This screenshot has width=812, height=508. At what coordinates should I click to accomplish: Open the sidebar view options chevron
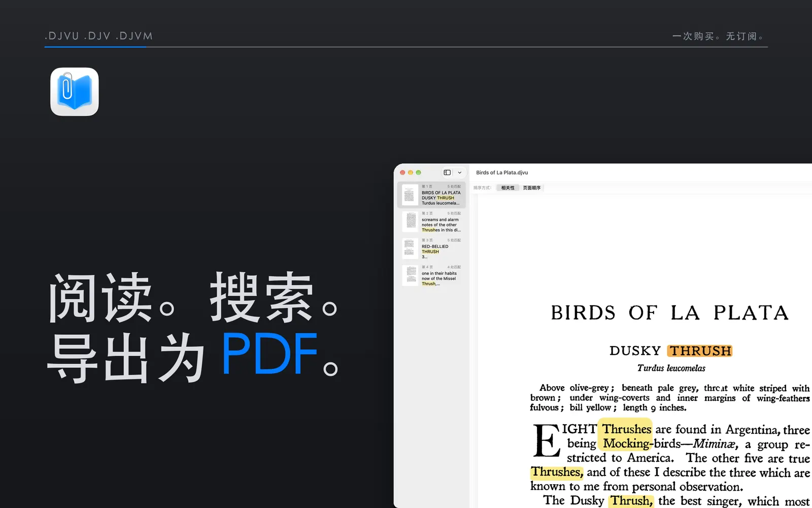[460, 173]
